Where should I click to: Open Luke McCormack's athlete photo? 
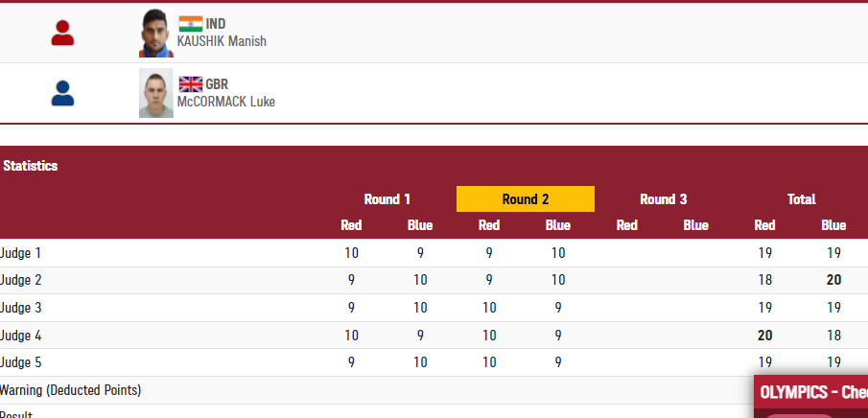(156, 93)
